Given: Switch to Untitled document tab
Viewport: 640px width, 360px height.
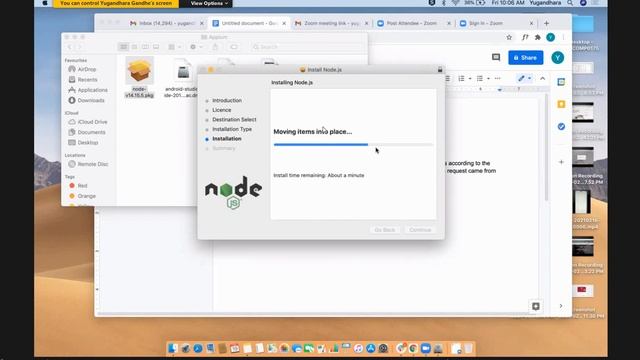Looking at the screenshot, I should click(x=249, y=24).
